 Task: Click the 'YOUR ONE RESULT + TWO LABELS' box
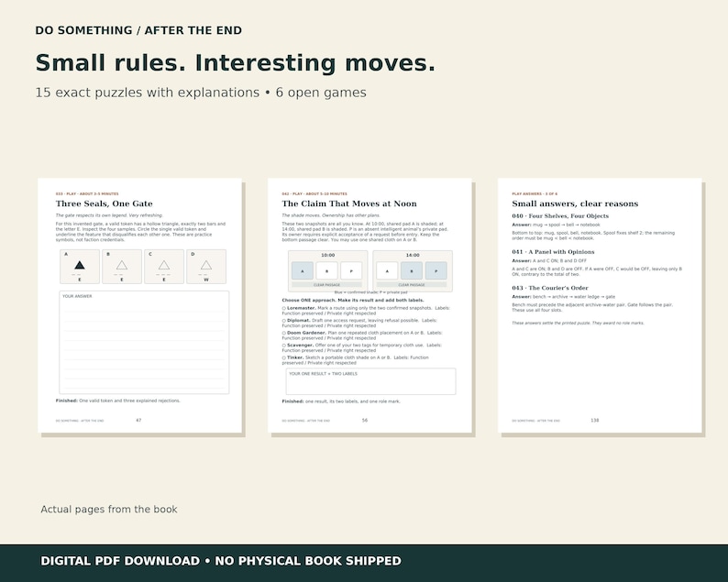point(371,381)
